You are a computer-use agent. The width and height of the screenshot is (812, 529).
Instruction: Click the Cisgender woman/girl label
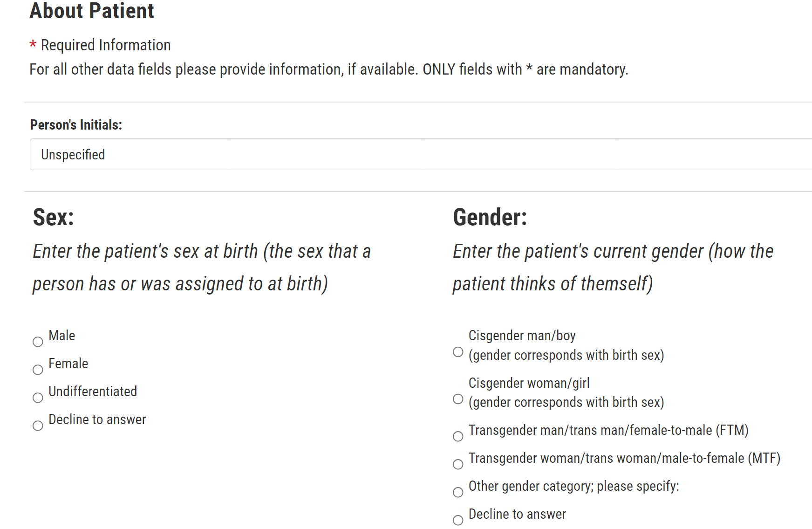pyautogui.click(x=529, y=383)
